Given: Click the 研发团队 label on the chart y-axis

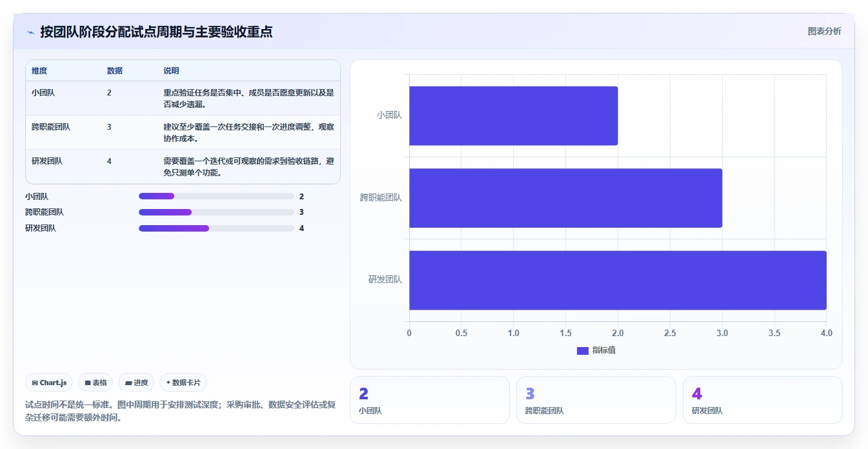Looking at the screenshot, I should click(x=385, y=280).
